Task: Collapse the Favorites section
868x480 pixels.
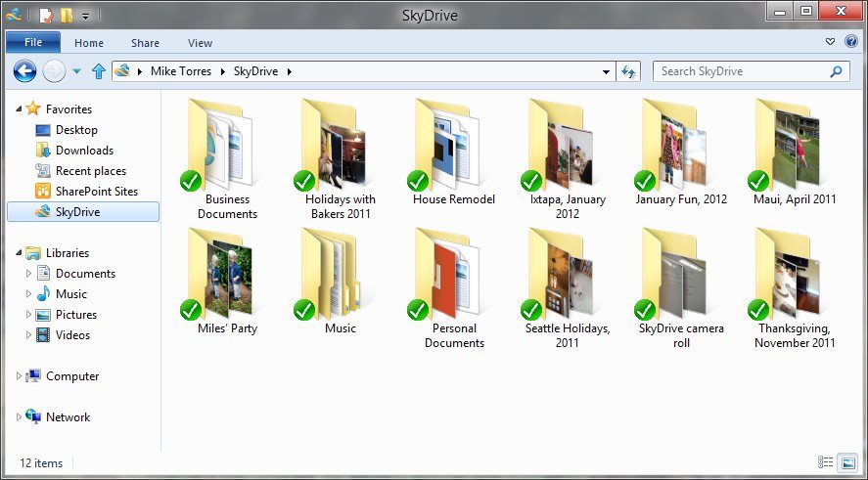Action: coord(19,109)
